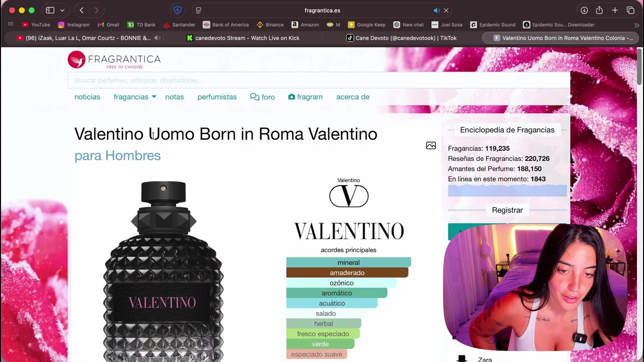Click the fragrantica.es address bar
Image resolution: width=644 pixels, height=362 pixels.
(322, 10)
